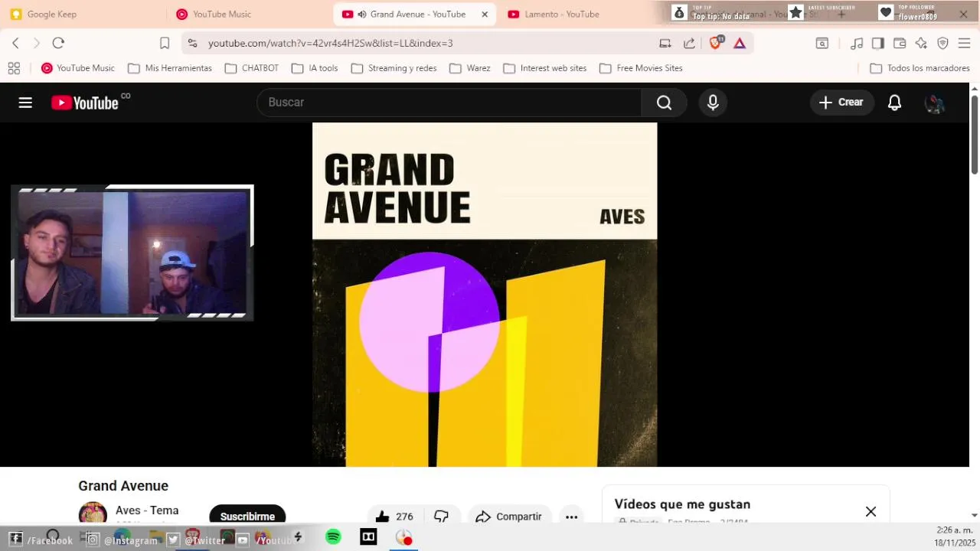Open more actions three-dot menu below video

click(571, 517)
